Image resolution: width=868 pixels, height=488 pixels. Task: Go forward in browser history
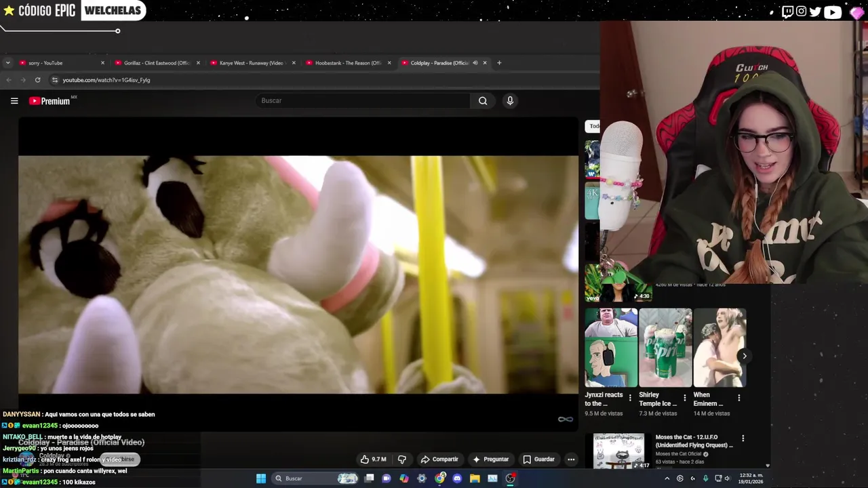(x=23, y=80)
